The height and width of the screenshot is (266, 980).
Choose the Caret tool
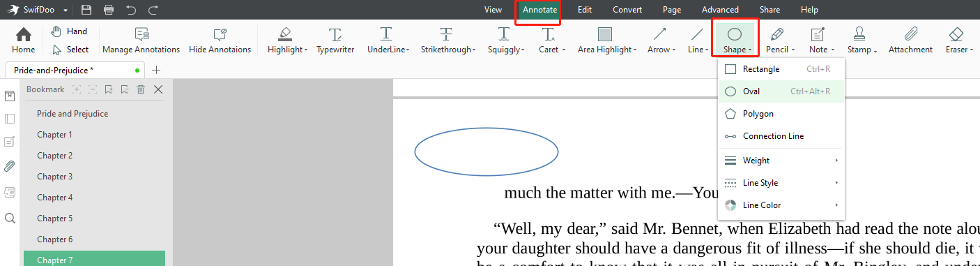tap(551, 41)
